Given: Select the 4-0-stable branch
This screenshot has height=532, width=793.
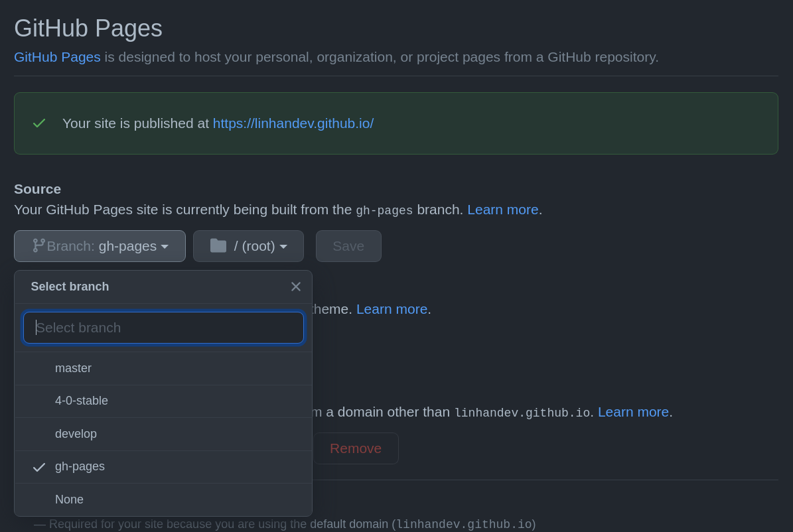Looking at the screenshot, I should pos(82,401).
